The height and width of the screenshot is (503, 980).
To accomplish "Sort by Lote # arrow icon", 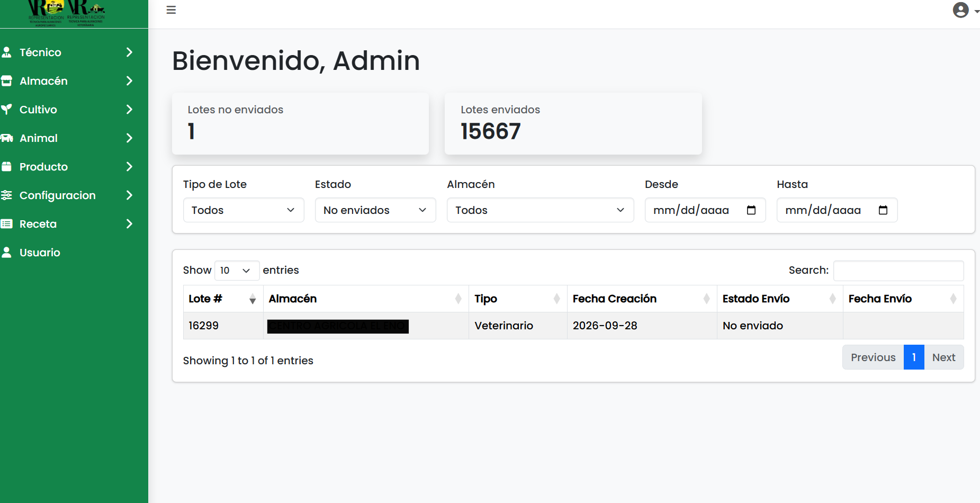I will [253, 299].
